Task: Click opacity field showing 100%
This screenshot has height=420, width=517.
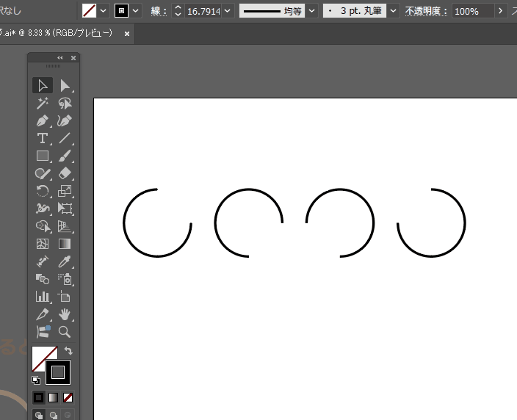Action: point(472,11)
